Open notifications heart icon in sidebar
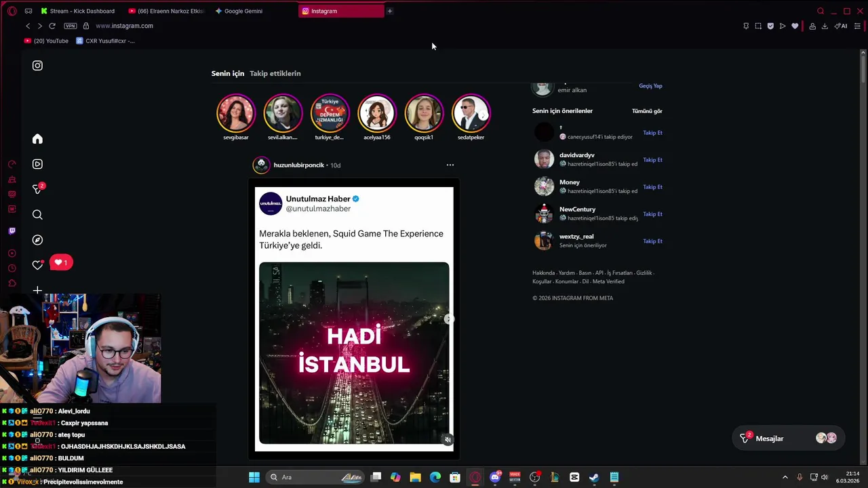 37,265
